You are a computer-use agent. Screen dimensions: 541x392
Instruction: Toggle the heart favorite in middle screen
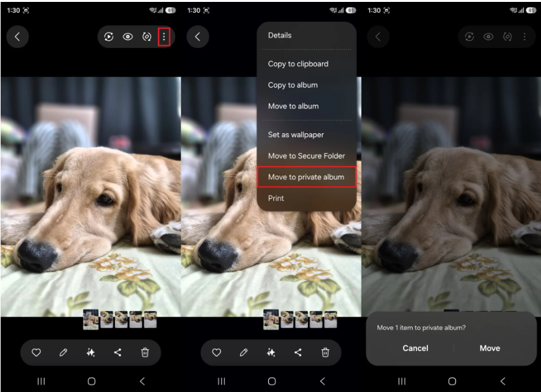[217, 352]
